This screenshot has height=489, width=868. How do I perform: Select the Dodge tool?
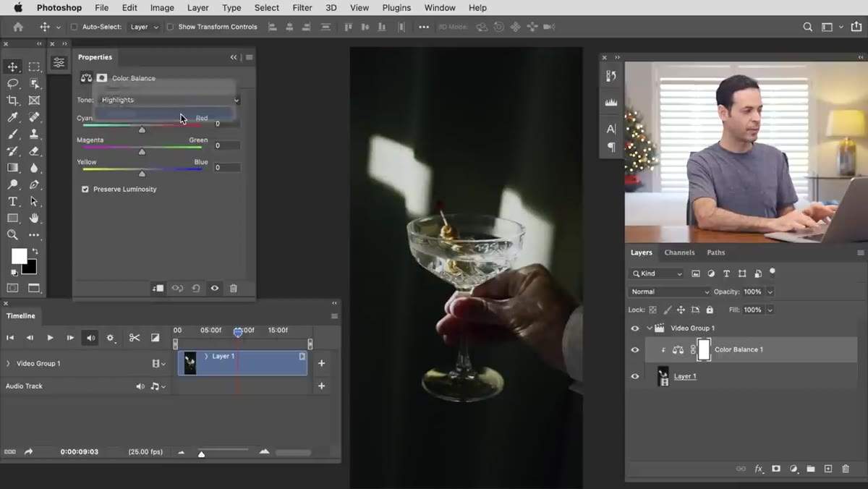tap(12, 184)
